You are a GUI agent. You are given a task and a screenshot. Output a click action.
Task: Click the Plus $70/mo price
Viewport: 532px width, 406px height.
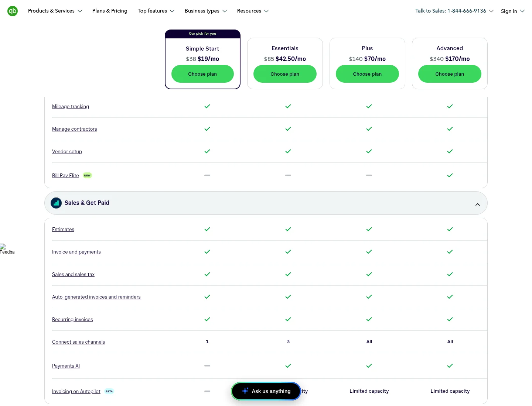[375, 59]
